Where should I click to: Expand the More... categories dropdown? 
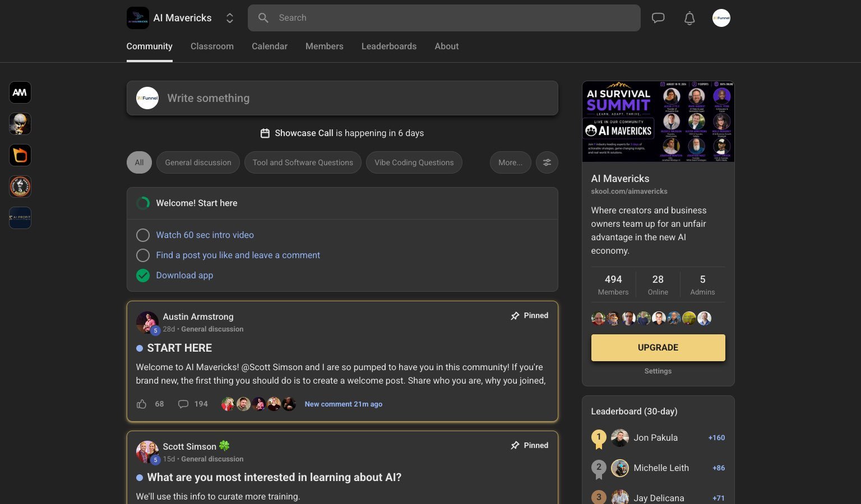pyautogui.click(x=510, y=162)
